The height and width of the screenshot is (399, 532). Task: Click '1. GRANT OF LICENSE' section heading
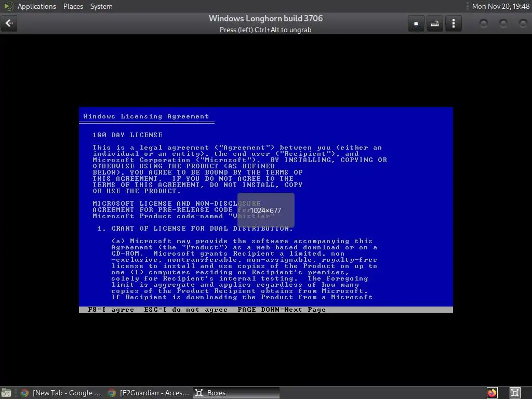point(195,229)
